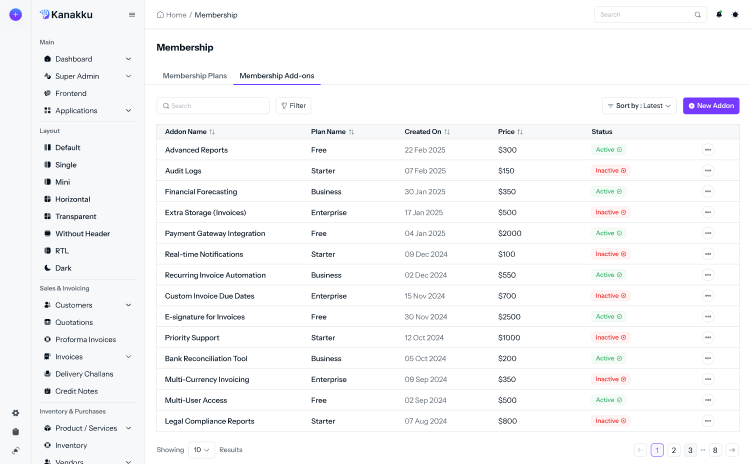
Task: Open the settings gear in left rail
Action: coord(15,413)
